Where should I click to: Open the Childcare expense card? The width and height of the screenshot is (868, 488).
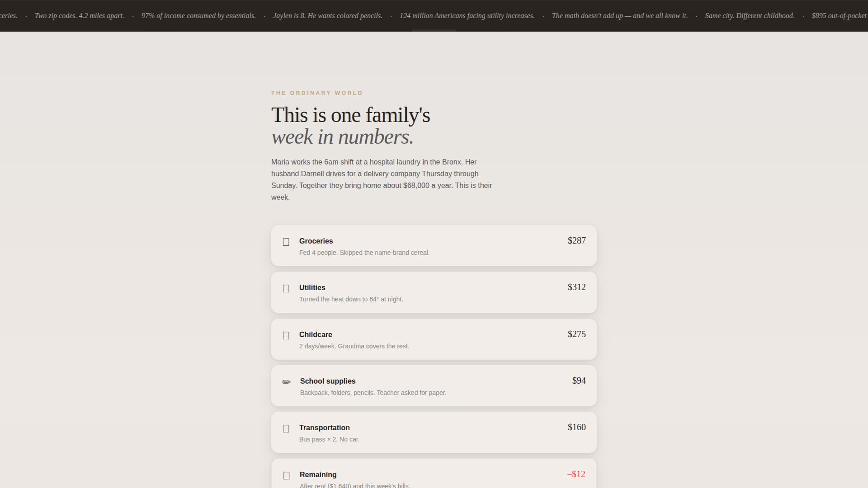coord(434,339)
